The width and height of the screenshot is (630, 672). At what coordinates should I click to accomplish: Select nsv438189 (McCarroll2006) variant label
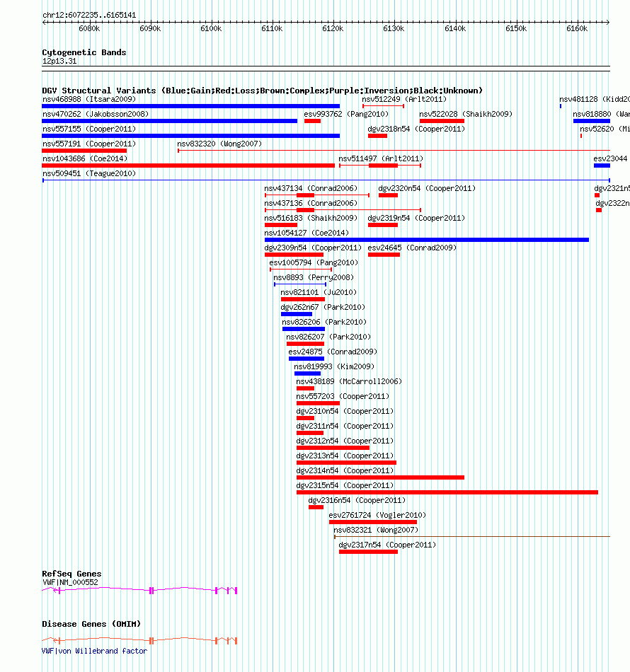[x=349, y=381]
